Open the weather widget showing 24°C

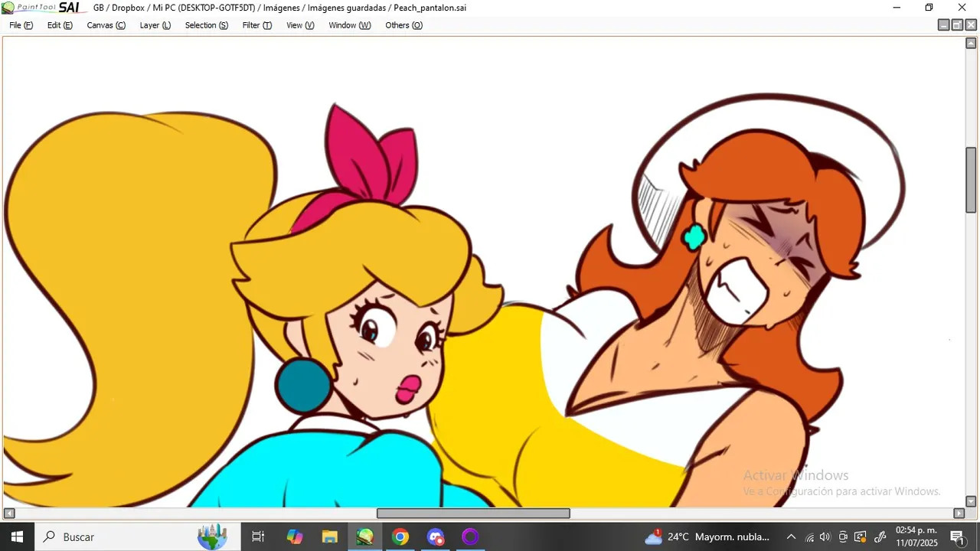pos(707,536)
